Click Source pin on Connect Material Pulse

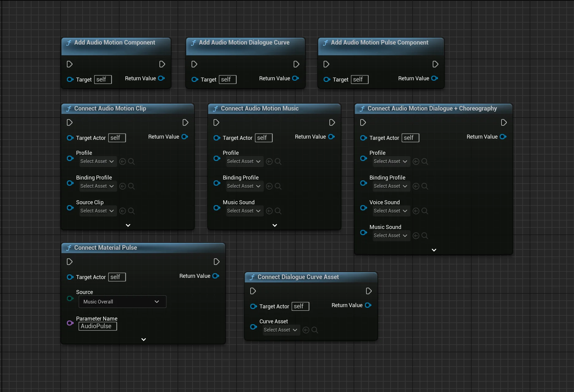pos(70,298)
